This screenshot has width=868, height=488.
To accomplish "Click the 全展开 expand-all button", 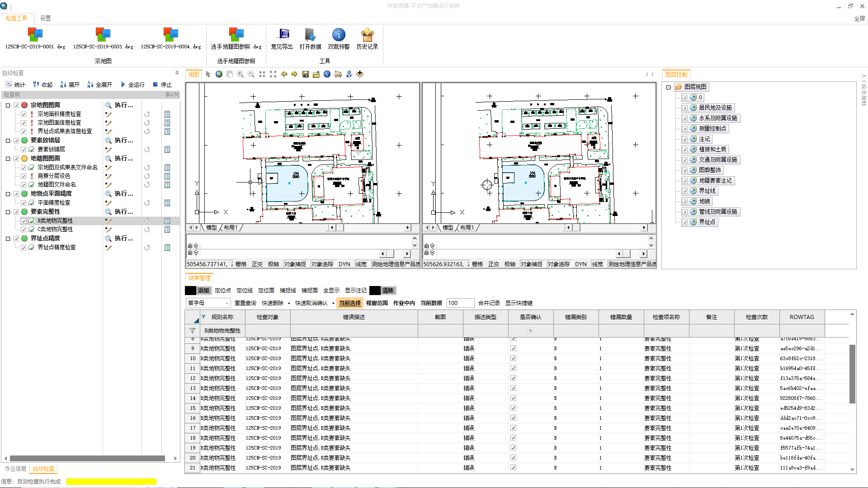I will (100, 84).
